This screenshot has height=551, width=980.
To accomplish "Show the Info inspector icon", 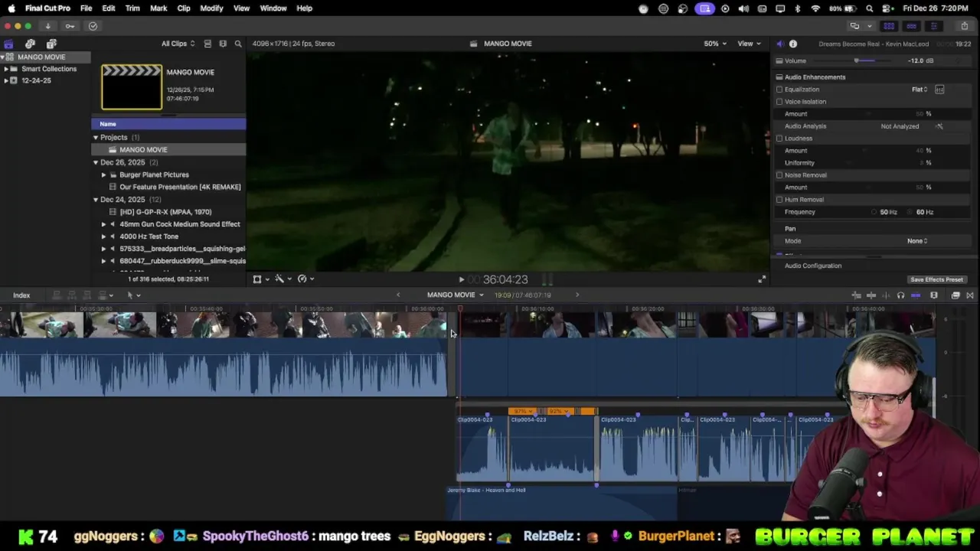I will [793, 44].
